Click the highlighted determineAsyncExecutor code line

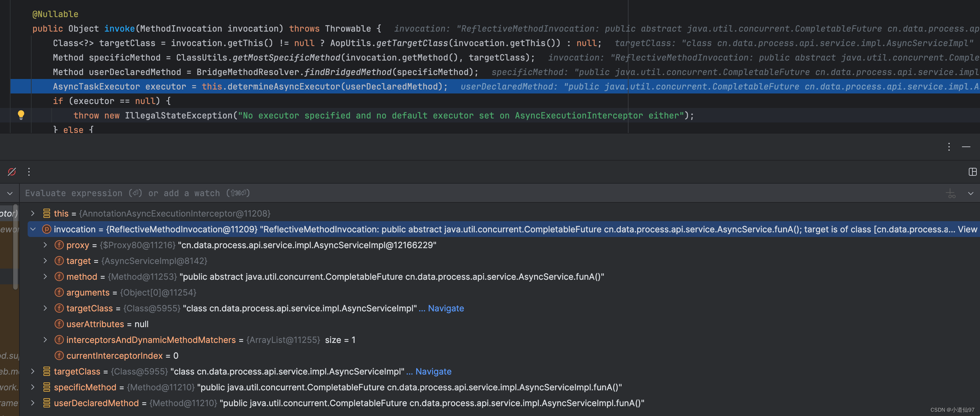click(x=495, y=87)
